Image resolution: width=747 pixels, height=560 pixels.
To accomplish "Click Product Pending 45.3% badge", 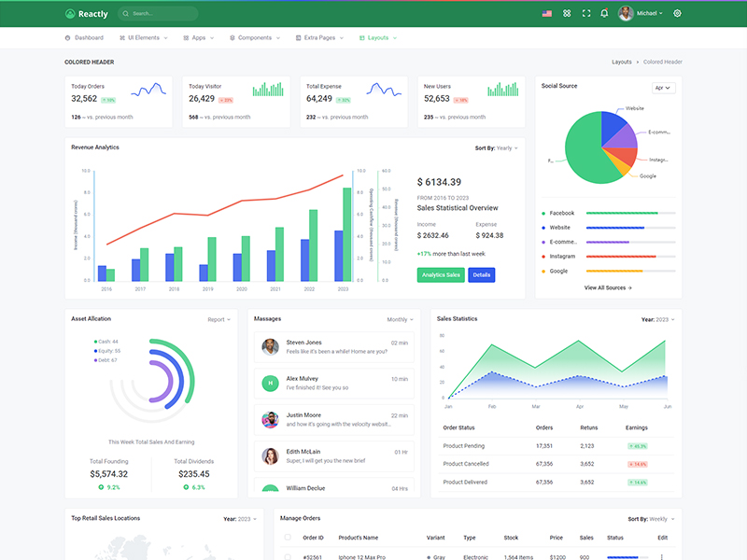I will tap(638, 446).
